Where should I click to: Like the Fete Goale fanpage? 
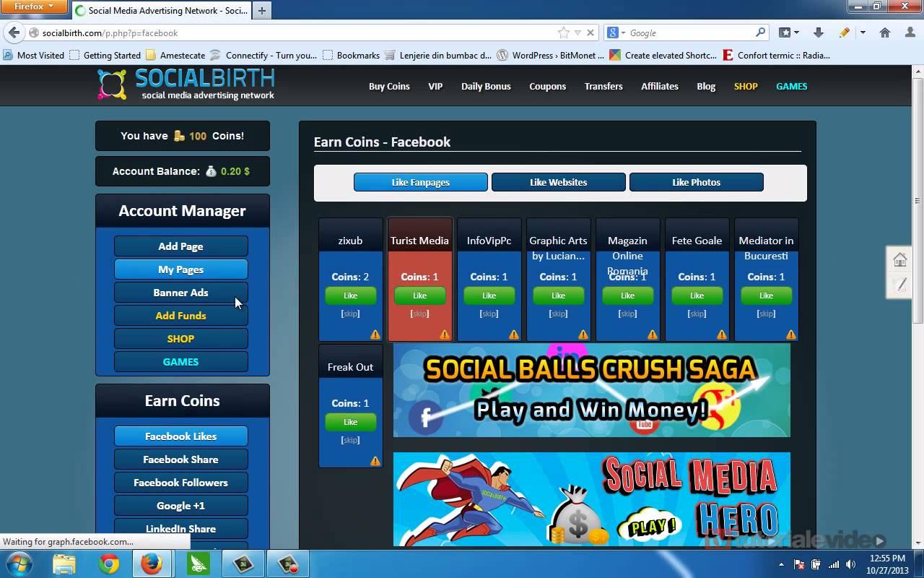(697, 296)
